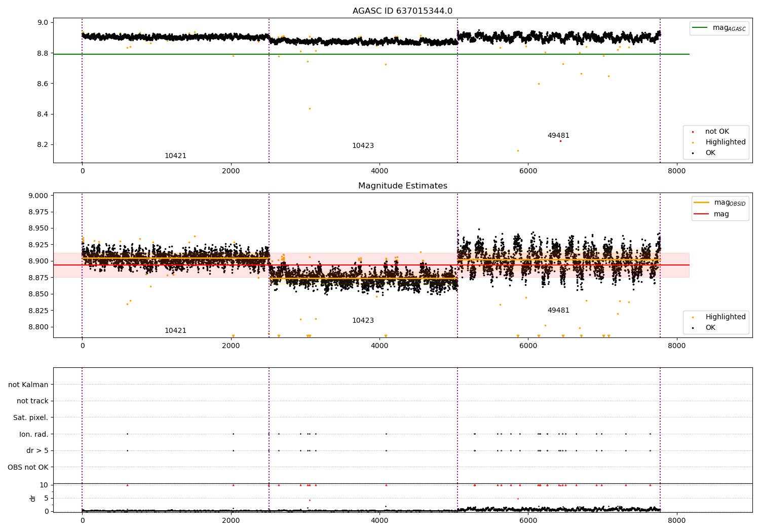760x532 pixels.
Task: Click obsid label 10421 in Magnitude Estimates plot
Action: point(175,331)
